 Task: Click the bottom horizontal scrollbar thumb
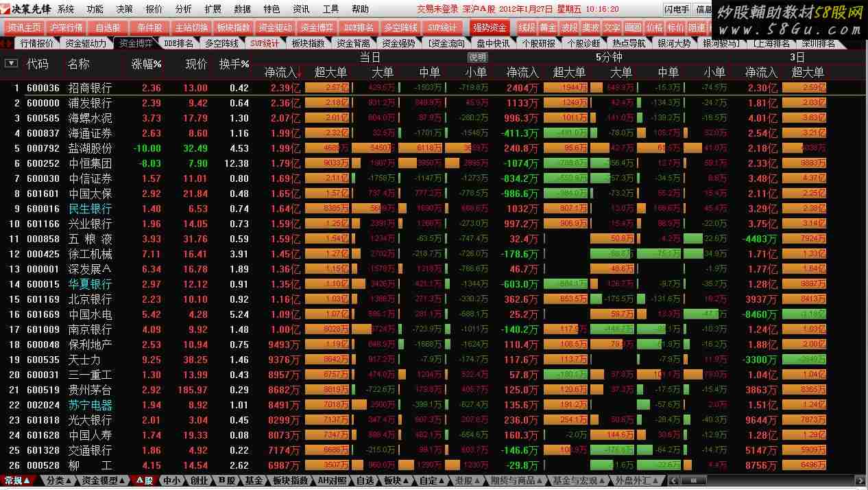tap(694, 481)
